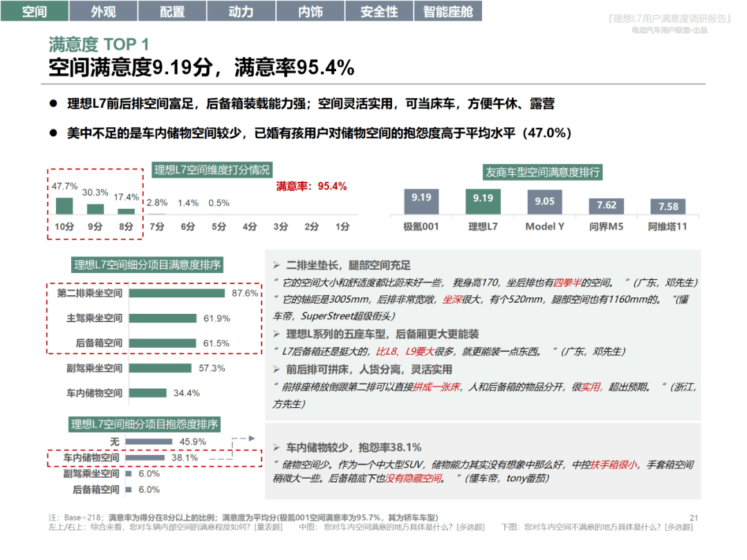Click the page number 21
Image resolution: width=747 pixels, height=560 pixels.
[694, 518]
